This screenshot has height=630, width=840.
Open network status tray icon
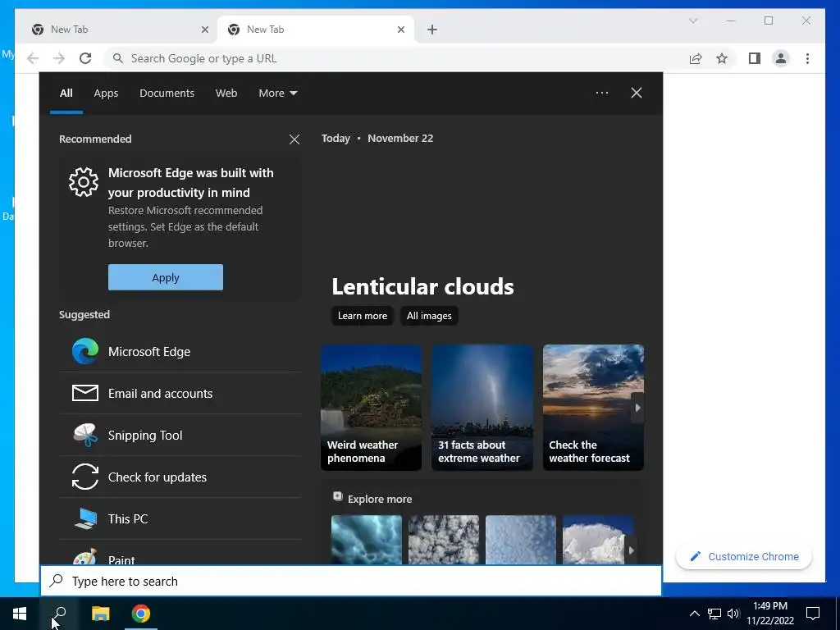(x=714, y=614)
